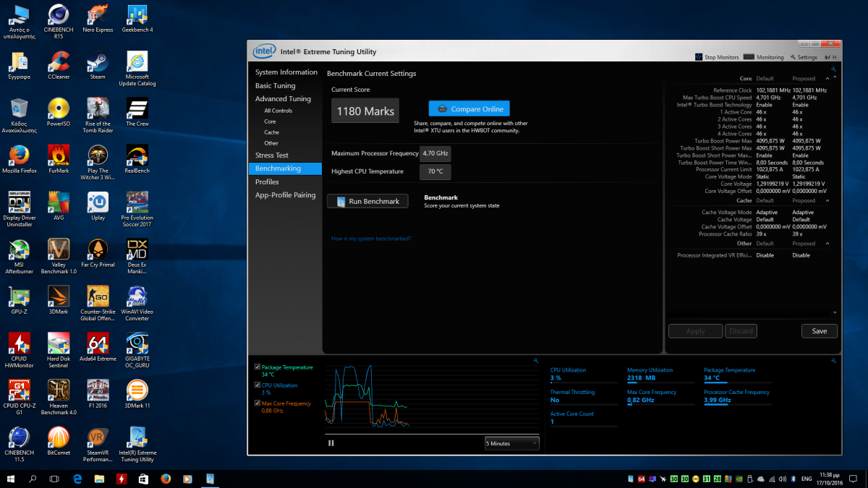Select App-Profile Pairing in sidebar
The image size is (868, 488).
(x=286, y=195)
